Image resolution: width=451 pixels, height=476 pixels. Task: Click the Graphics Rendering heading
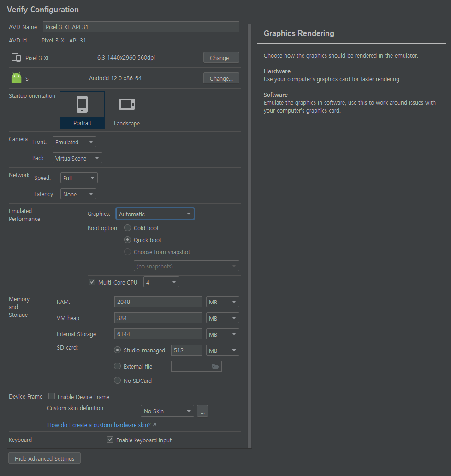pyautogui.click(x=299, y=33)
